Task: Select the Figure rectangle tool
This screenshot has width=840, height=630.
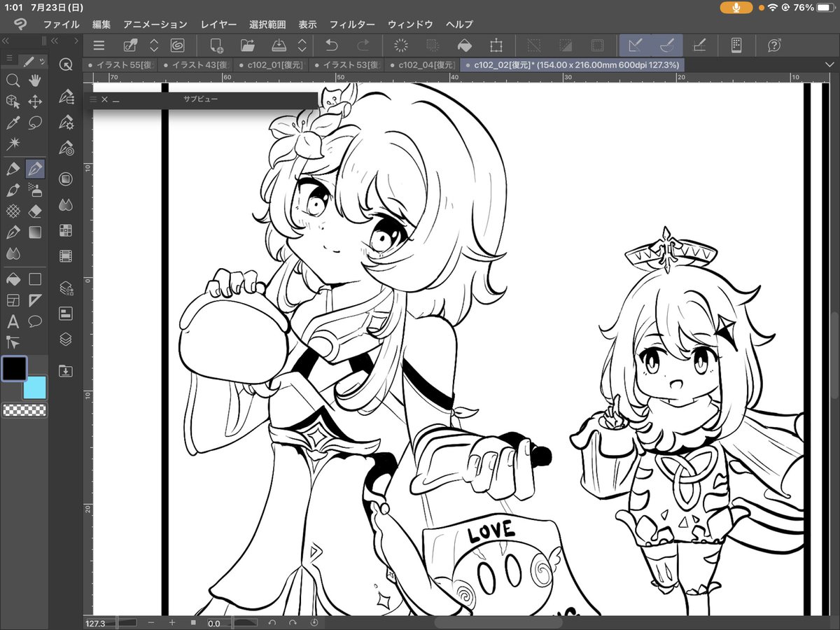Action: (35, 279)
